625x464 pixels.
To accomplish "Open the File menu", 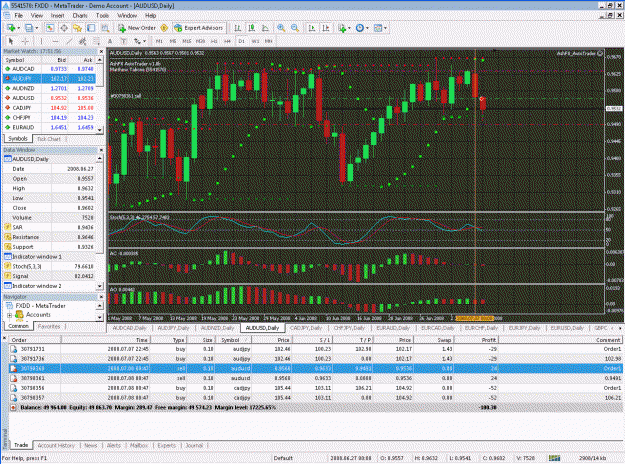I will point(18,16).
